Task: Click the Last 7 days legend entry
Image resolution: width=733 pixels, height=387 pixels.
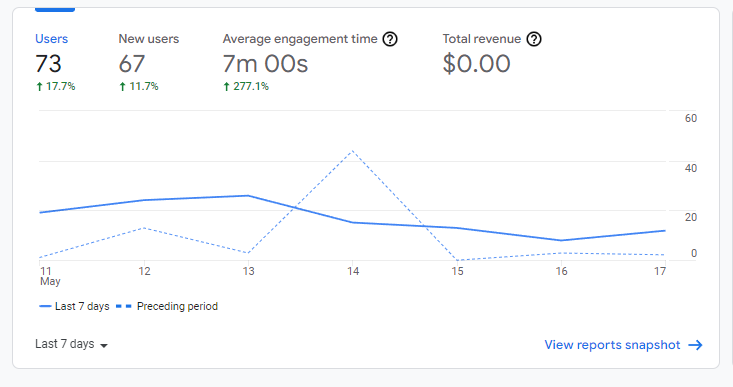Action: click(x=75, y=307)
